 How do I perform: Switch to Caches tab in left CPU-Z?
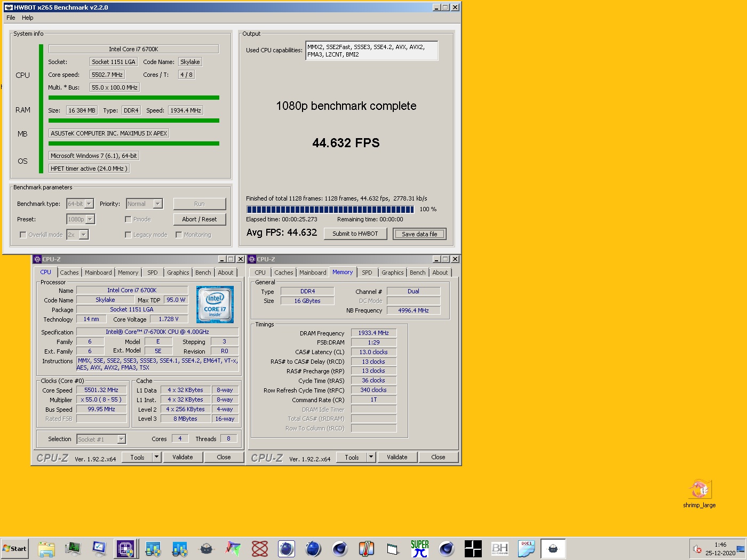(x=69, y=273)
